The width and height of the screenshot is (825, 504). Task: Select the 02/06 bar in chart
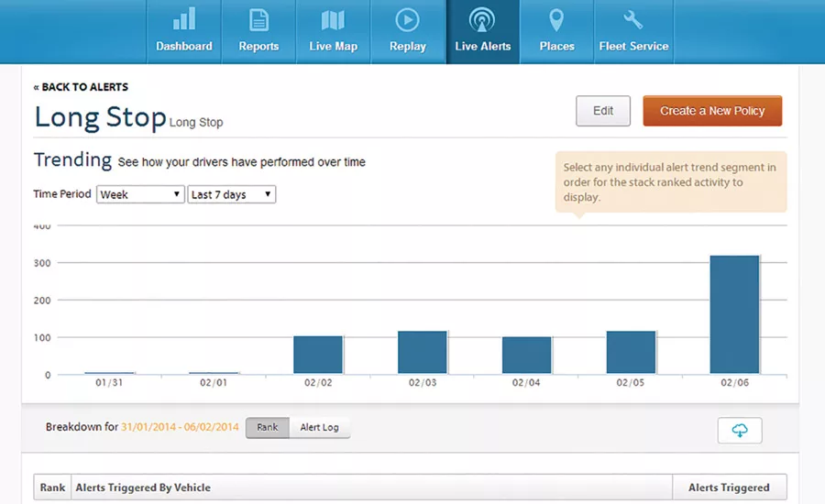734,314
